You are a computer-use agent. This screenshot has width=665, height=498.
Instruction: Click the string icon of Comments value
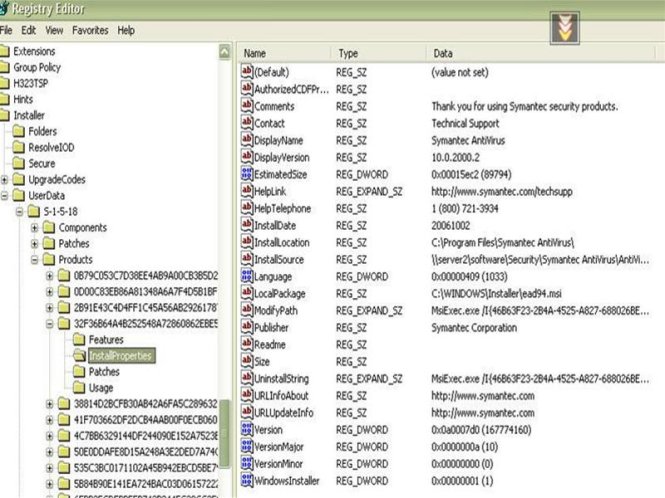[x=247, y=105]
